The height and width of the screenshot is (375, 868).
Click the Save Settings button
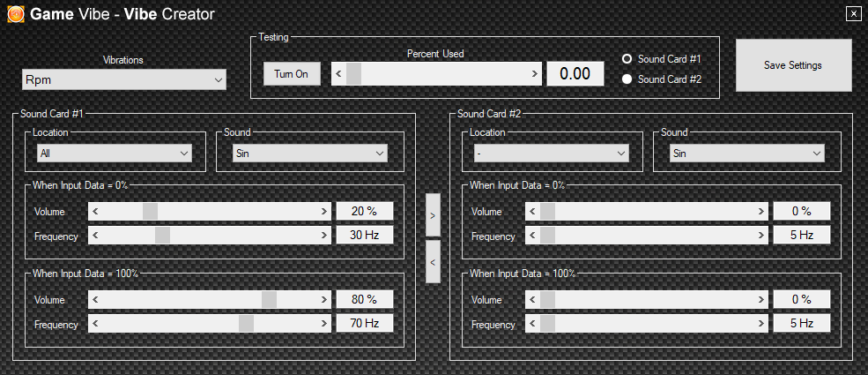(x=793, y=65)
